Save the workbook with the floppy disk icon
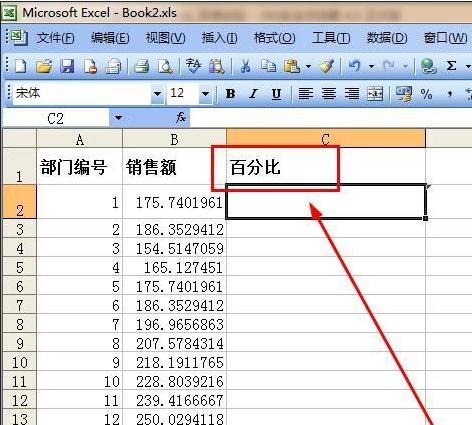Image resolution: width=472 pixels, height=425 pixels. [x=67, y=66]
